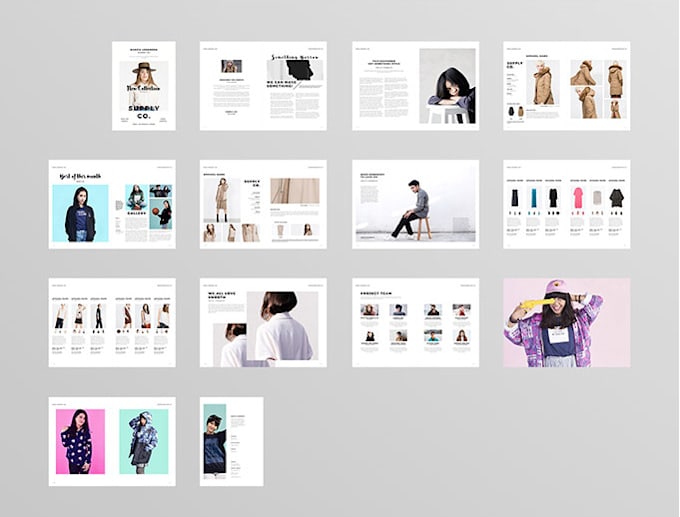
Task: Click the pink-background portrait photo
Action: [80, 442]
